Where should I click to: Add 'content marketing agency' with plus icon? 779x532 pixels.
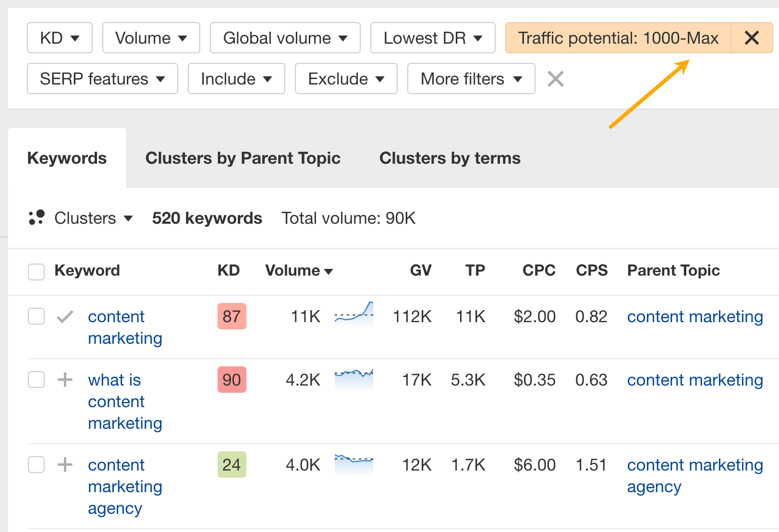(65, 465)
